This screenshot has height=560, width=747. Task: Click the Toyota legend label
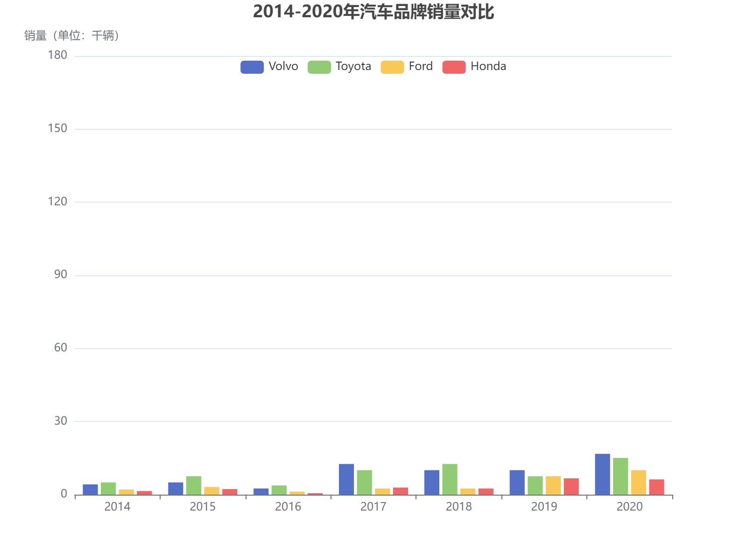pos(353,66)
